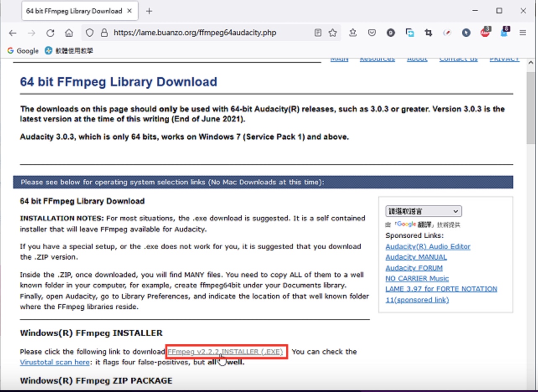
Task: Go back to the previous page
Action: (13, 33)
